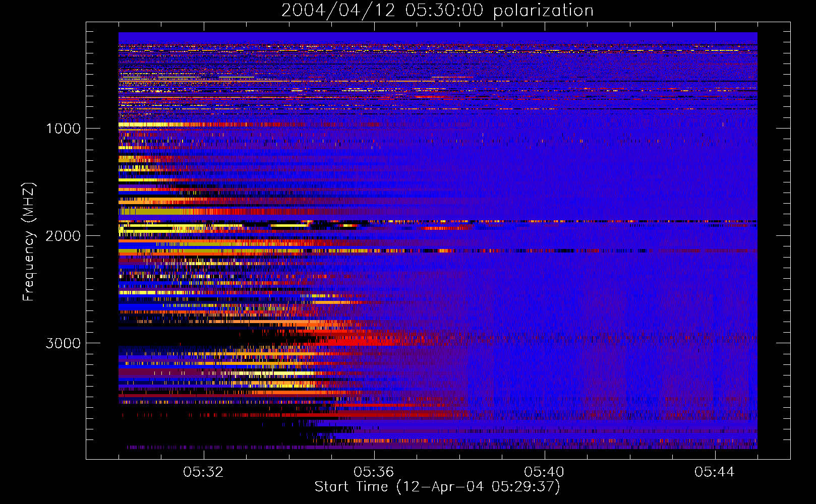Screen dimensions: 816x504
Task: Click the 'Start Time (12-Apr-04 05:29:37)' axis title
Action: click(437, 487)
